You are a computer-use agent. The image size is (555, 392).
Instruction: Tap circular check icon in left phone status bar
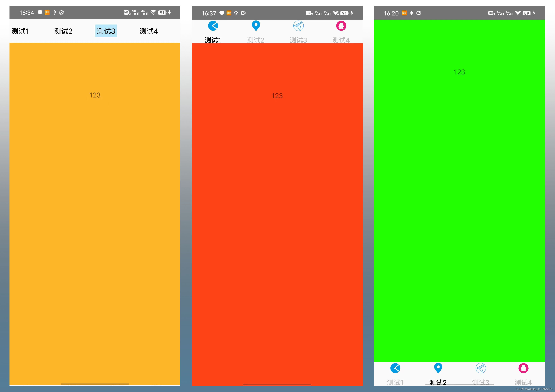click(61, 12)
